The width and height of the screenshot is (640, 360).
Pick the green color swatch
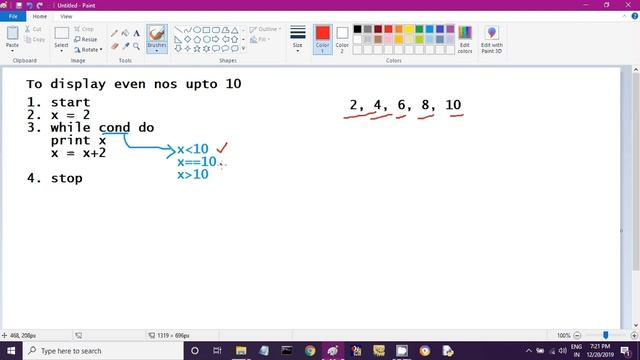(419, 29)
